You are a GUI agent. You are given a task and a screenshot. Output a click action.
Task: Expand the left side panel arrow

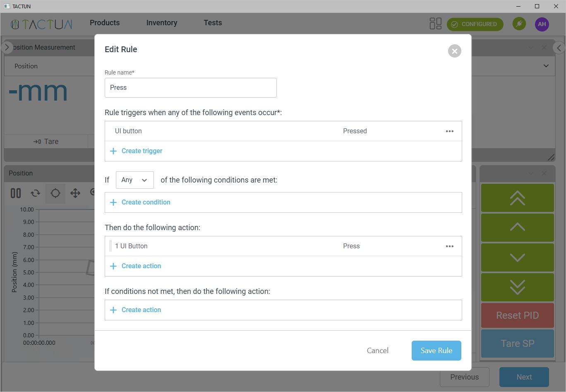click(x=7, y=47)
